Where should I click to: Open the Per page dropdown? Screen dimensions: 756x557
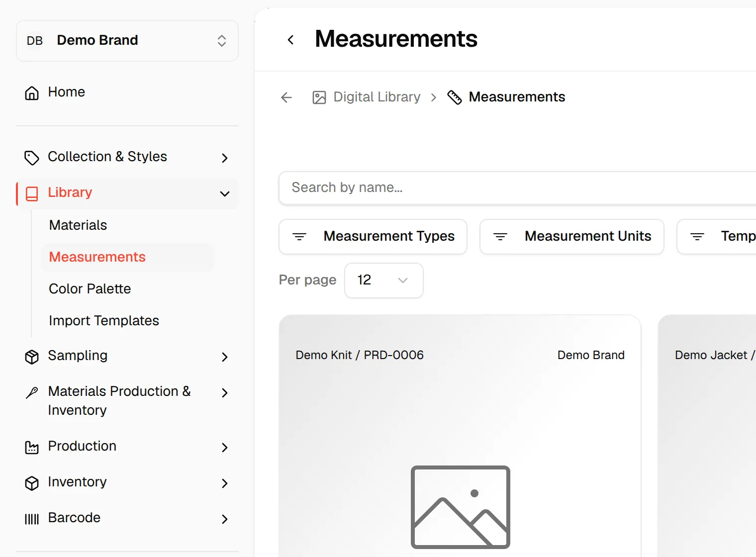(x=384, y=280)
